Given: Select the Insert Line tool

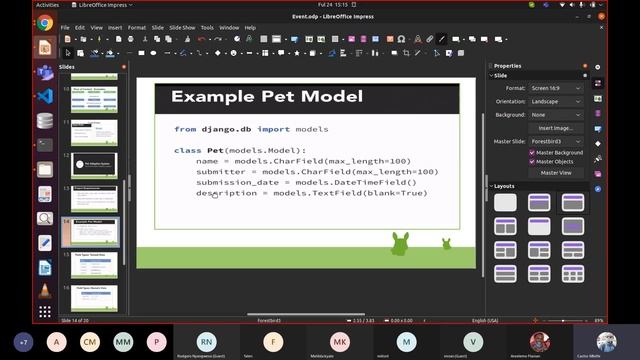Looking at the screenshot, I should [129, 53].
